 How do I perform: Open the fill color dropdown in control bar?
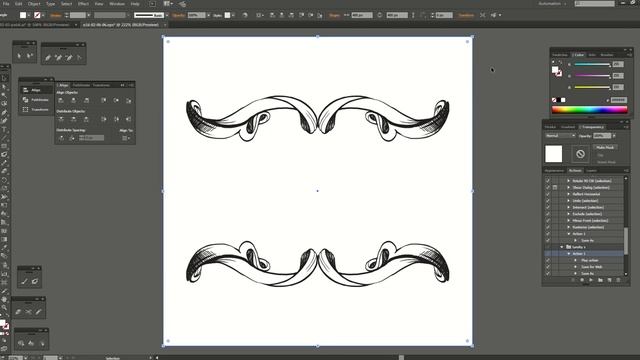coord(29,15)
